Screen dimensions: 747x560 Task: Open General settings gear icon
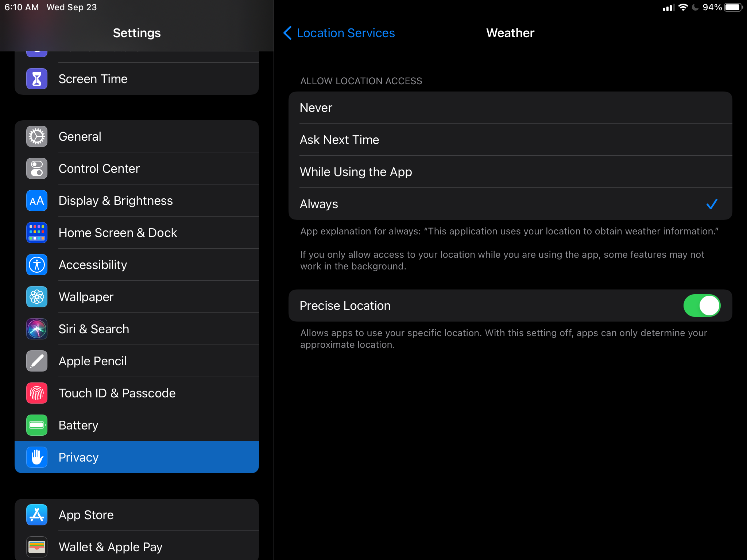[37, 136]
